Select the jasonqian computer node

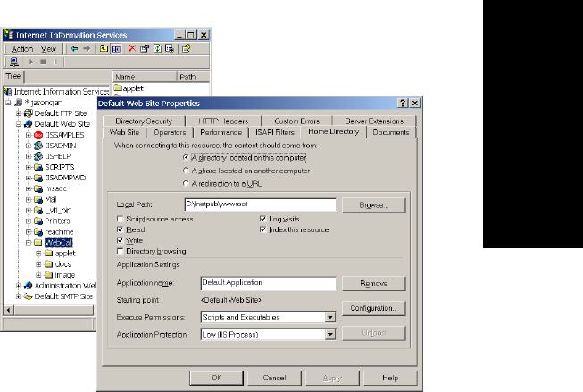pos(46,103)
